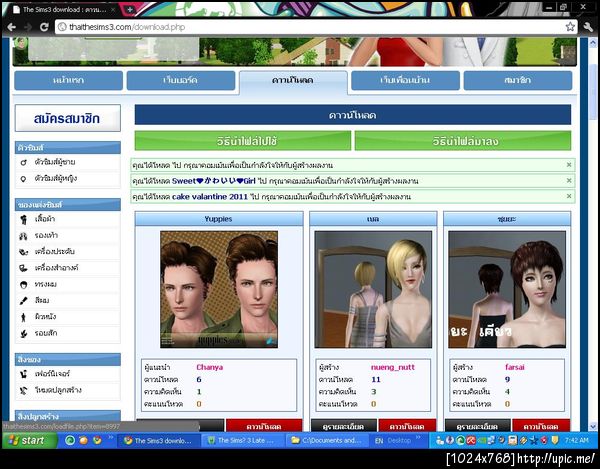
Task: Open the fourth blue site navigation tab
Action: (x=405, y=80)
